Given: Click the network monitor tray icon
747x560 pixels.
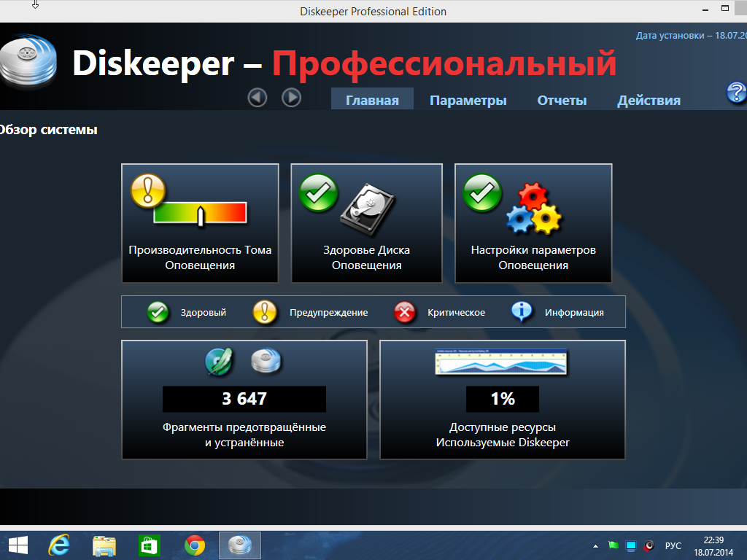Looking at the screenshot, I should pos(631,545).
